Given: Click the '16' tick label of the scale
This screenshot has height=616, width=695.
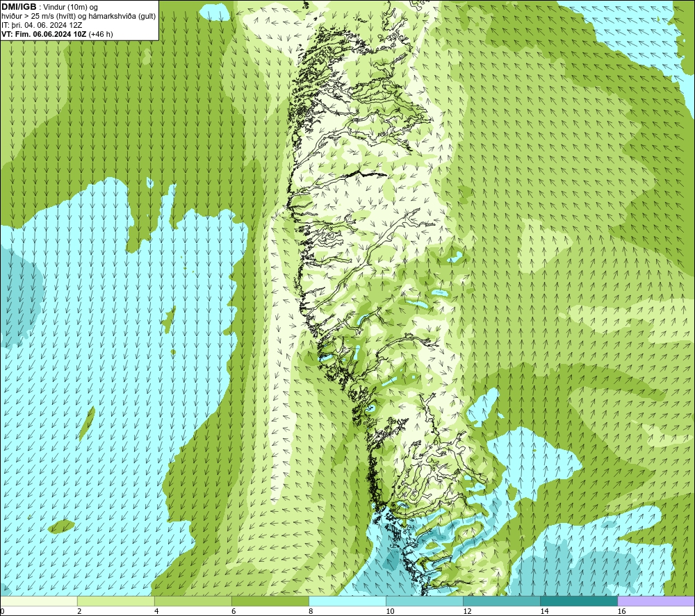Looking at the screenshot, I should 621,612.
